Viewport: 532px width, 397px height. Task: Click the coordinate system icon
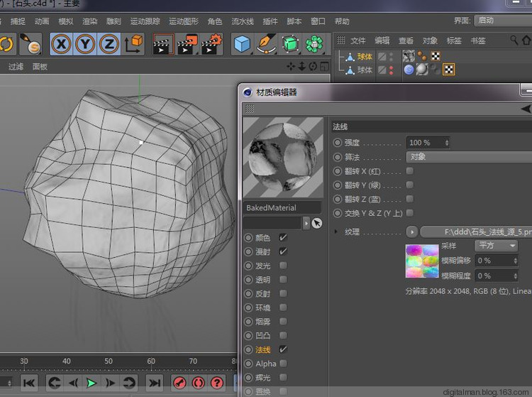133,45
